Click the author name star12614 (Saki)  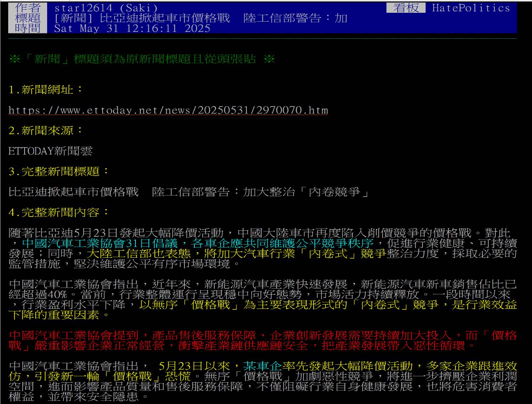tap(106, 8)
